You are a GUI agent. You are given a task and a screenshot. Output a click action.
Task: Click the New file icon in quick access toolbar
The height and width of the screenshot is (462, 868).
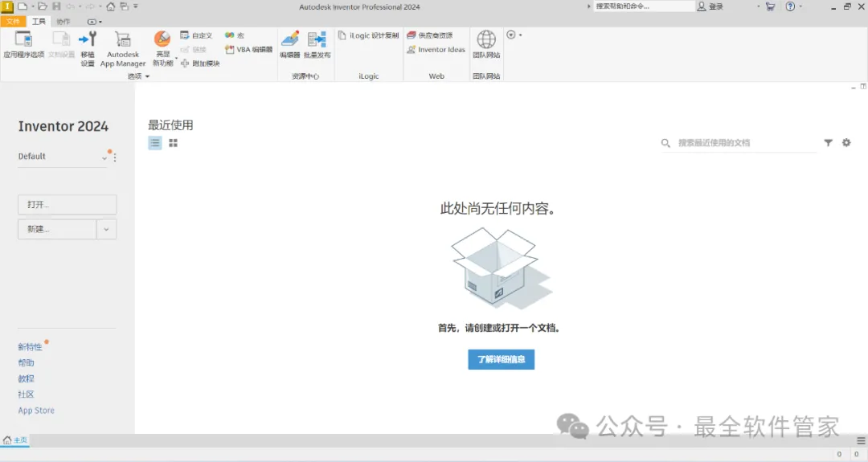pos(23,6)
